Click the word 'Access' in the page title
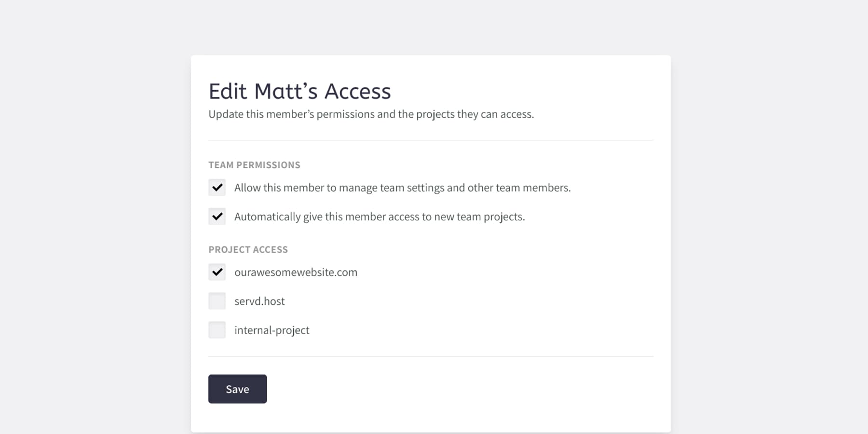The width and height of the screenshot is (868, 434). (357, 91)
